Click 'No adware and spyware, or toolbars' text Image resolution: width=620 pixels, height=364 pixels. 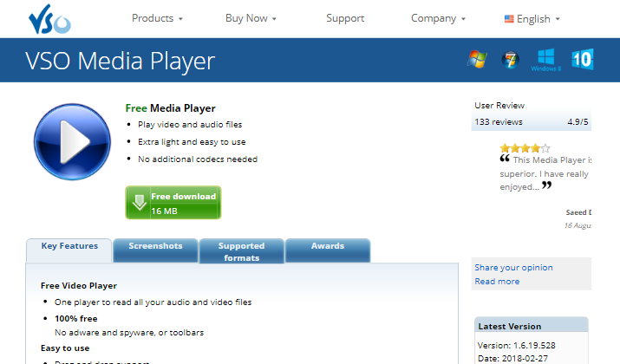[x=129, y=333]
